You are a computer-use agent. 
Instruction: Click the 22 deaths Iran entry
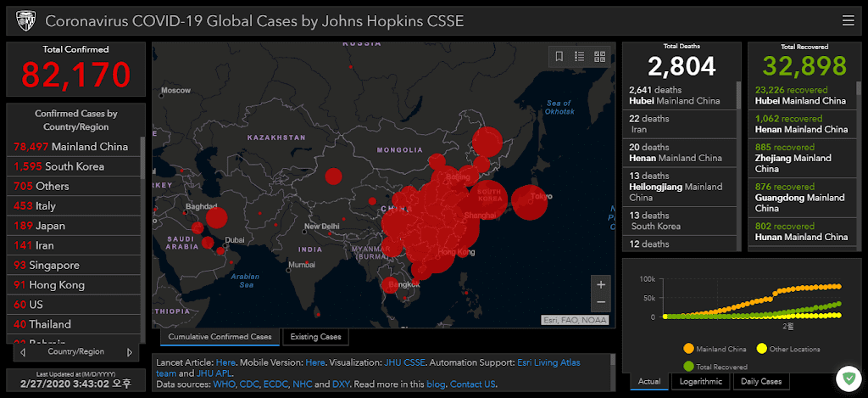(x=680, y=124)
